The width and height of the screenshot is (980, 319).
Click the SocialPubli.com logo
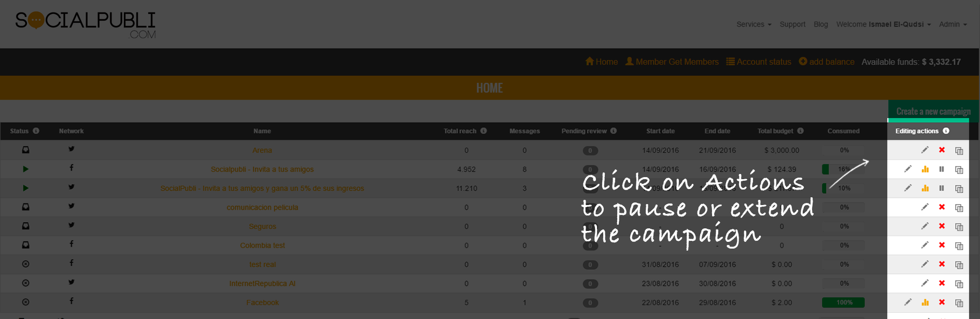point(86,25)
